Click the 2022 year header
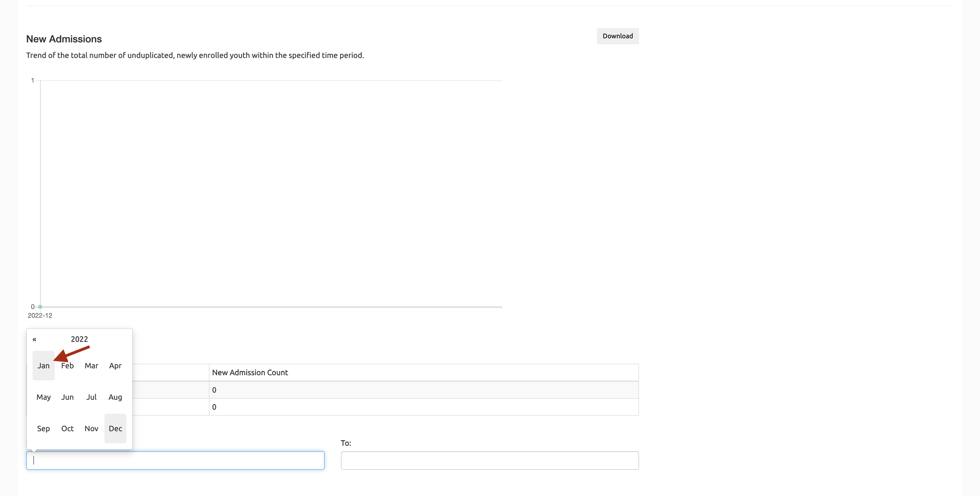Image resolution: width=980 pixels, height=496 pixels. pyautogui.click(x=79, y=339)
